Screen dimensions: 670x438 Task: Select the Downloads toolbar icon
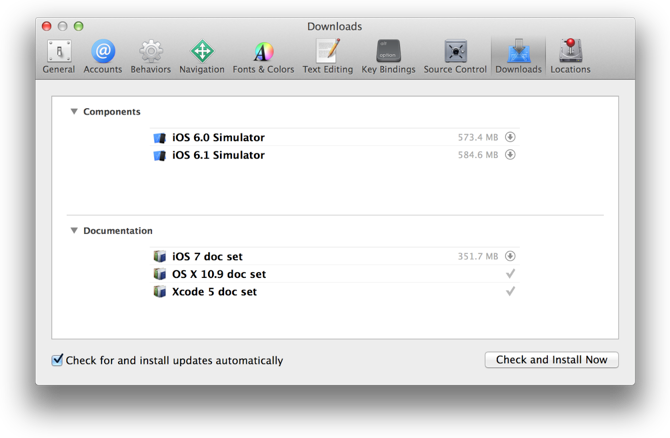click(519, 51)
